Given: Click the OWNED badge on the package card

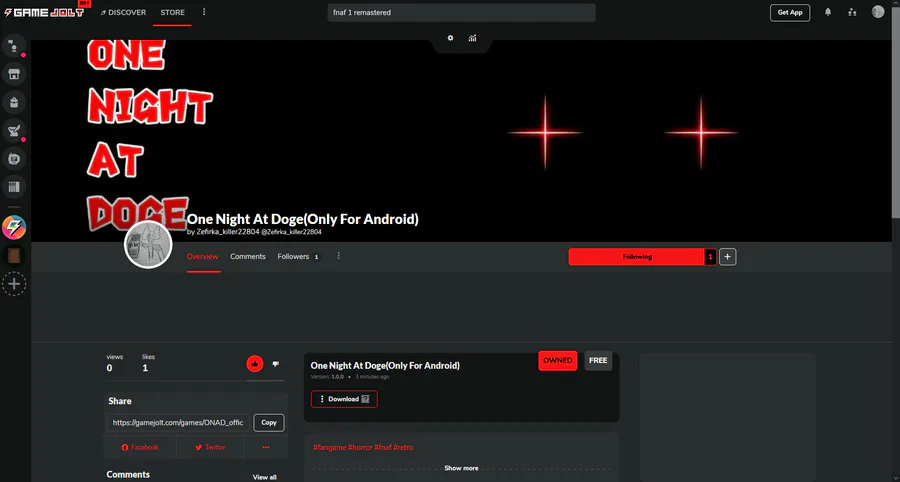Looking at the screenshot, I should [x=557, y=360].
